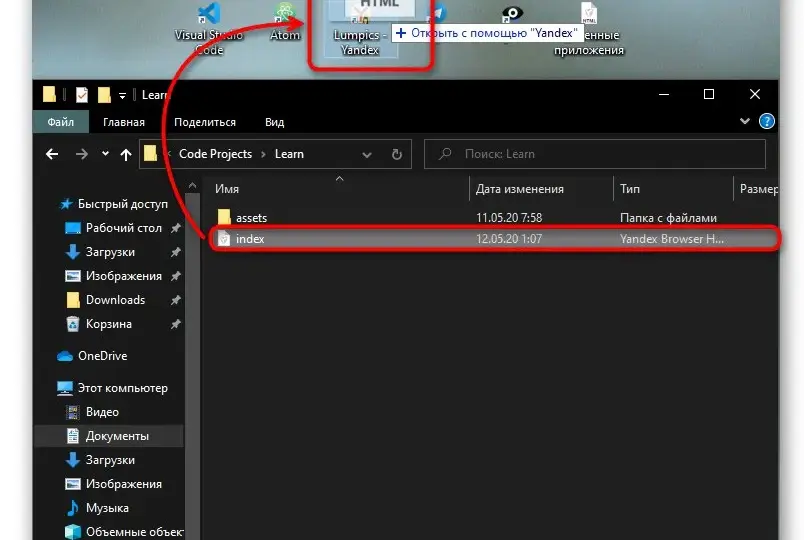Open pinned Загрузки under quick access
This screenshot has height=540, width=812.
(x=110, y=252)
